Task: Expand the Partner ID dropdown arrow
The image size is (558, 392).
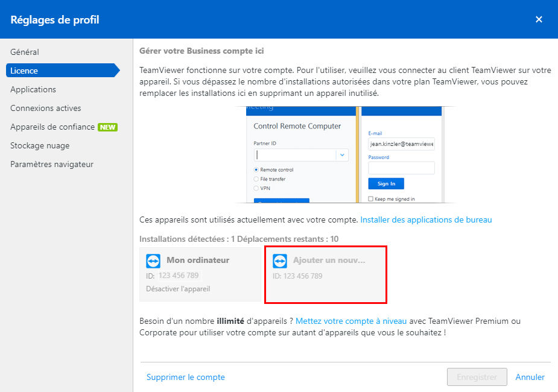Action: pyautogui.click(x=342, y=155)
